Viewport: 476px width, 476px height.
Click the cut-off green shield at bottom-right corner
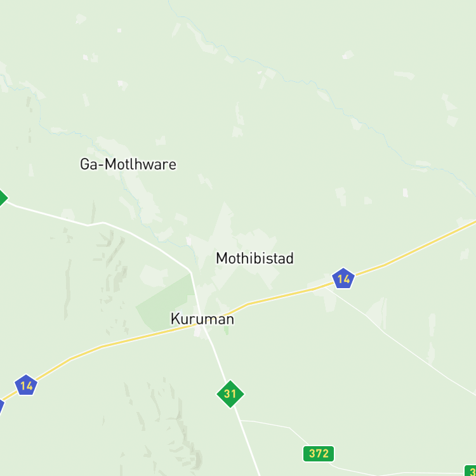click(470, 471)
